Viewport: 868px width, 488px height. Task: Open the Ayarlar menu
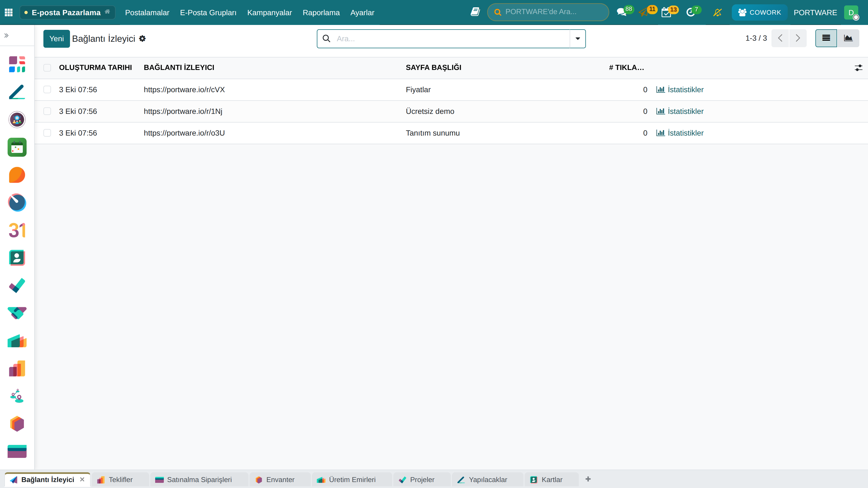362,12
